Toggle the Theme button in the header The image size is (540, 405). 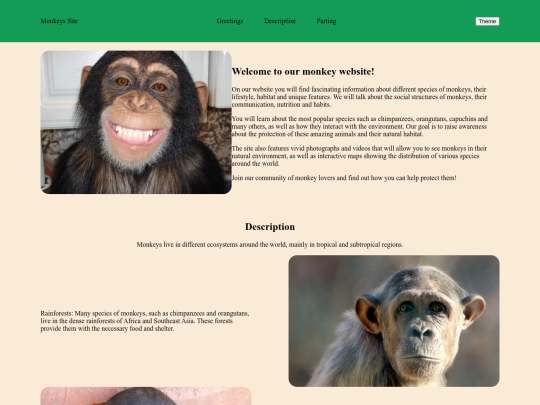click(487, 21)
